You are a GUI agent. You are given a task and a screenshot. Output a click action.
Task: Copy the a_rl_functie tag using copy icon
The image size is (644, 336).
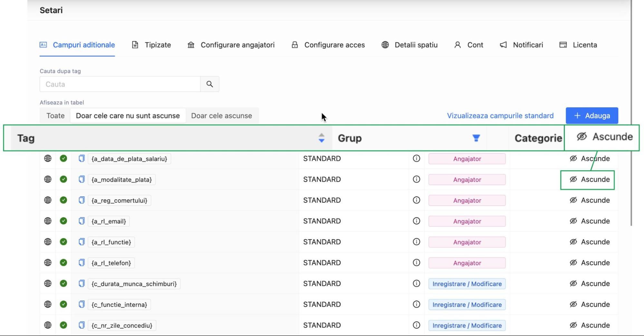pos(82,242)
